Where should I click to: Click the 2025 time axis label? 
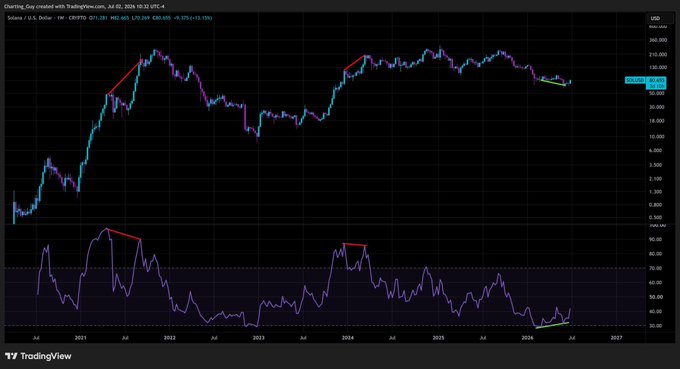tap(438, 338)
